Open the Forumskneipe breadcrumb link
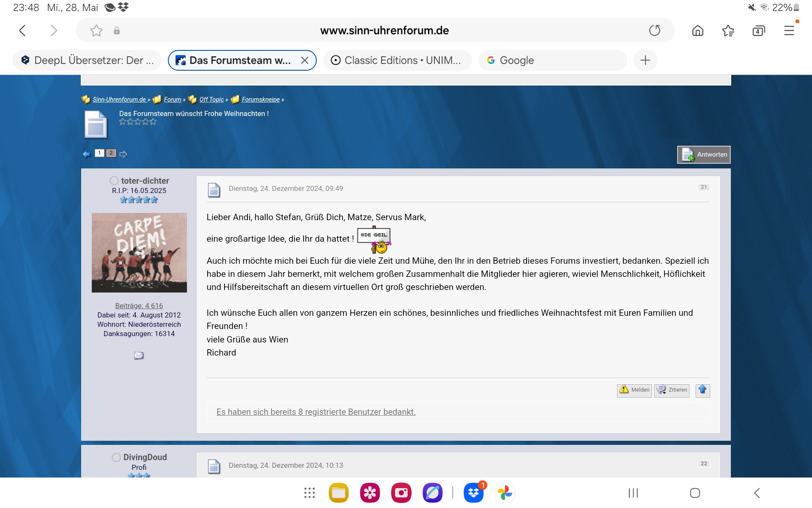Viewport: 812px width, 508px height. pyautogui.click(x=261, y=99)
